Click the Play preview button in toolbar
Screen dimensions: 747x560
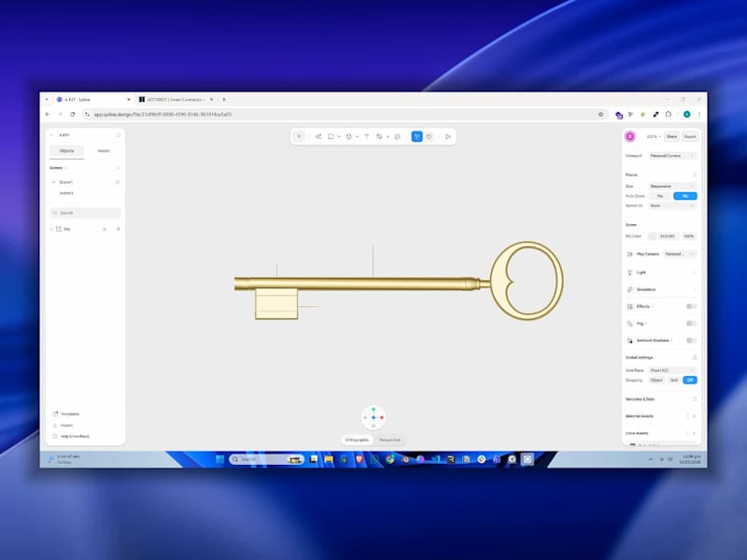(x=448, y=136)
